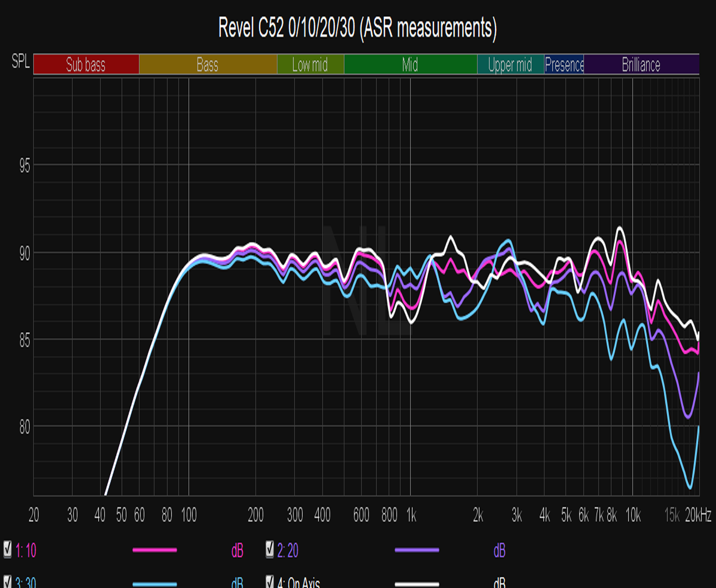Screen dimensions: 716x588
Task: Click the 20 Hz frequency axis label
Action: pyautogui.click(x=34, y=515)
